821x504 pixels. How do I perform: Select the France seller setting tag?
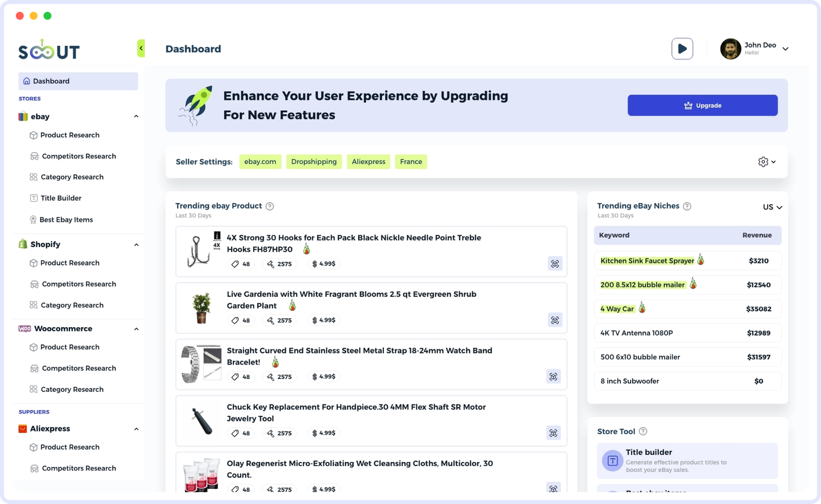pos(411,162)
